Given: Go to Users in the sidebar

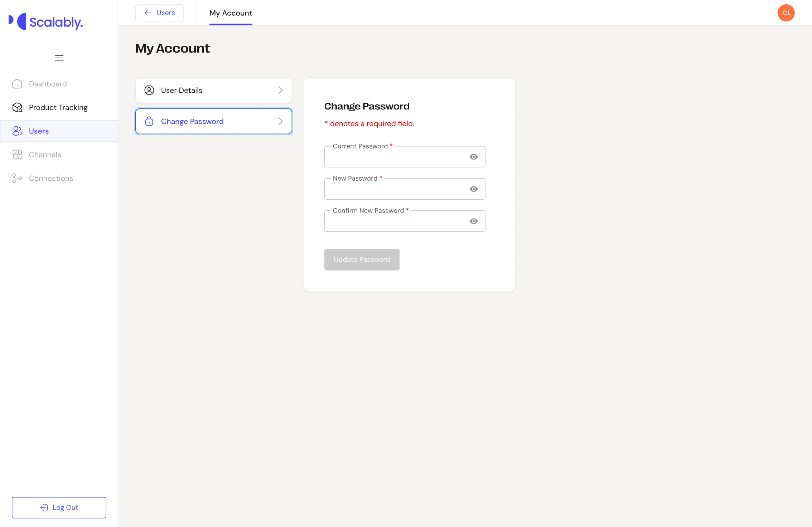Looking at the screenshot, I should point(39,131).
